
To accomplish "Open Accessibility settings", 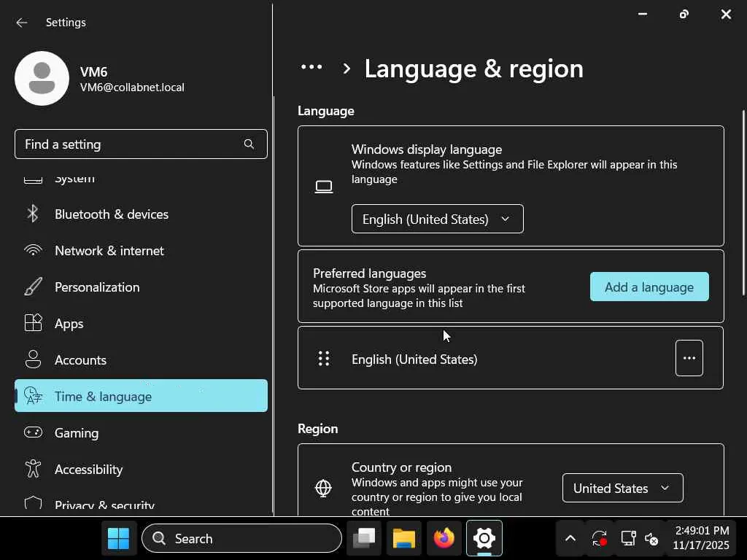I will (x=141, y=469).
